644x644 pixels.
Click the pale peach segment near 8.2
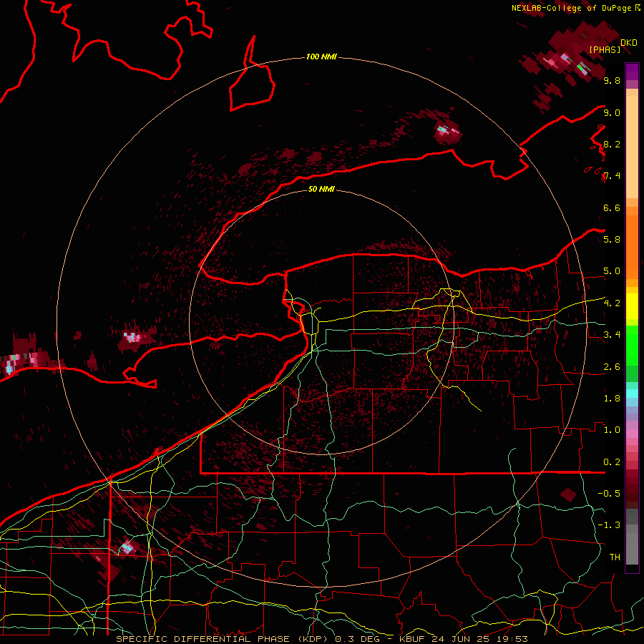pyautogui.click(x=632, y=147)
